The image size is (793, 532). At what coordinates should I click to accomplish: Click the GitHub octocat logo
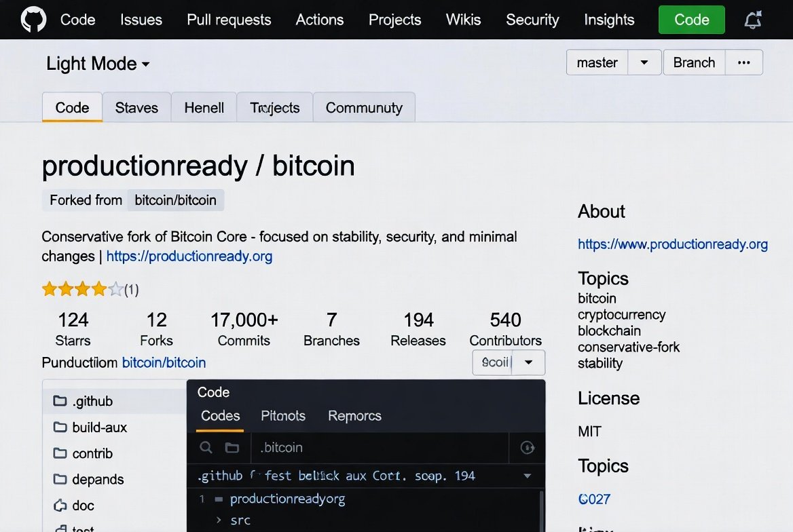coord(33,20)
